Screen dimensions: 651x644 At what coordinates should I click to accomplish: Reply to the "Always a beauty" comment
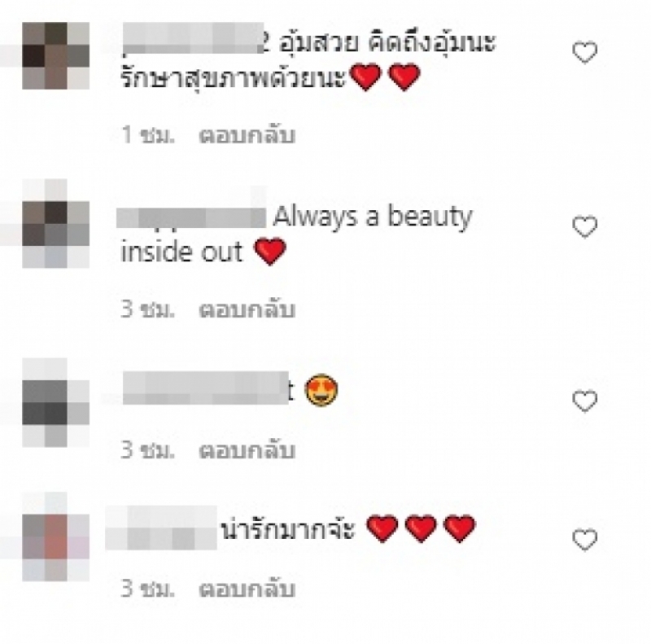(247, 310)
